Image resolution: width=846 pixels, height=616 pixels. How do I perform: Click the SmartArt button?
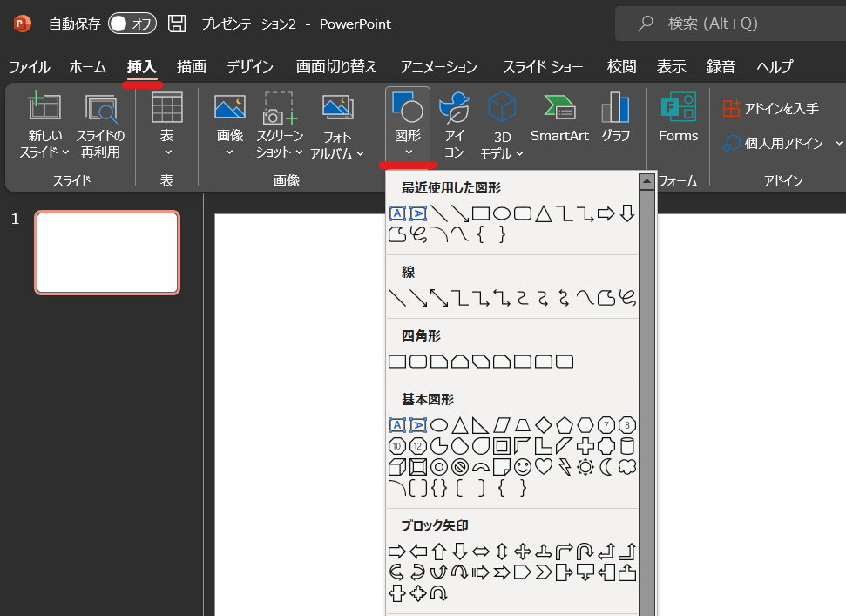[559, 118]
